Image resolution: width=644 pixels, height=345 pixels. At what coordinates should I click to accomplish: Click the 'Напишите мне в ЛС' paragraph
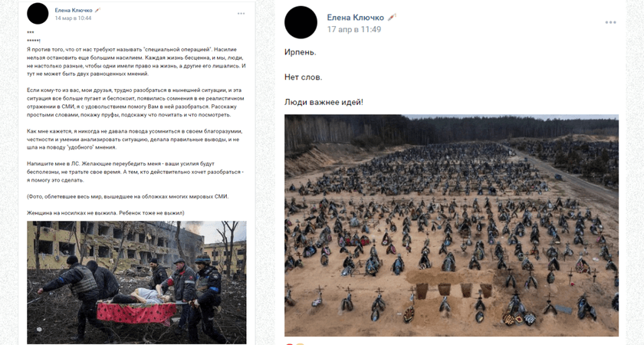point(136,172)
